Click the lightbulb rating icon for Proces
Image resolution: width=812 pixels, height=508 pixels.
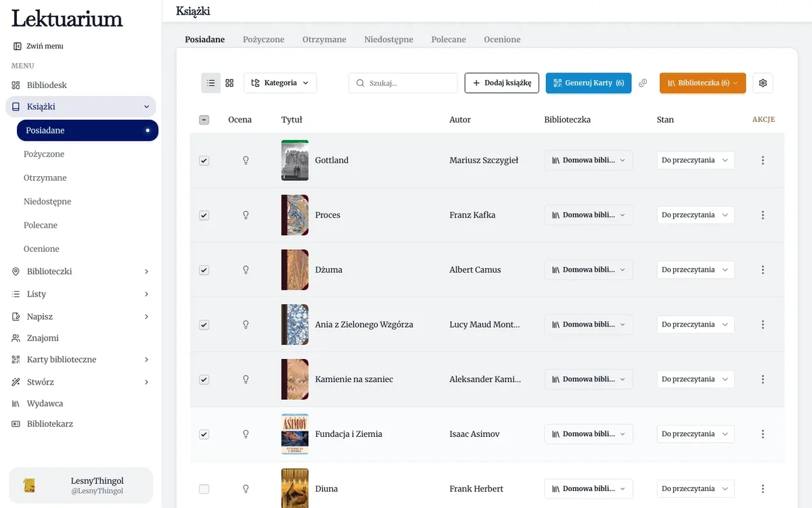click(246, 215)
